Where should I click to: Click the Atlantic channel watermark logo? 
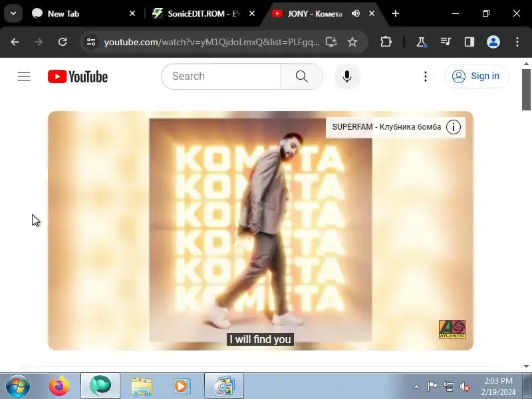[x=452, y=329]
